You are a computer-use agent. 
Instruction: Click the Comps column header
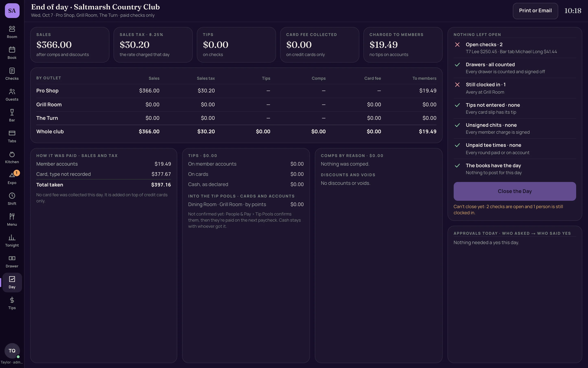318,78
